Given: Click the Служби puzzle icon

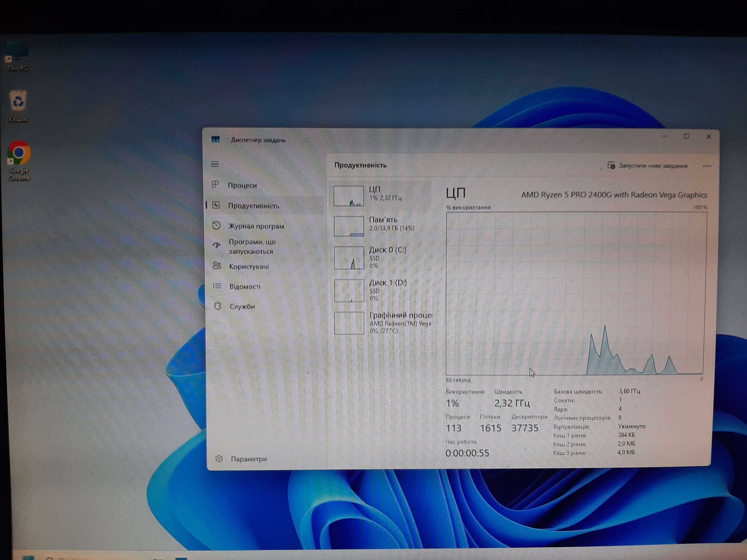Looking at the screenshot, I should coord(218,306).
